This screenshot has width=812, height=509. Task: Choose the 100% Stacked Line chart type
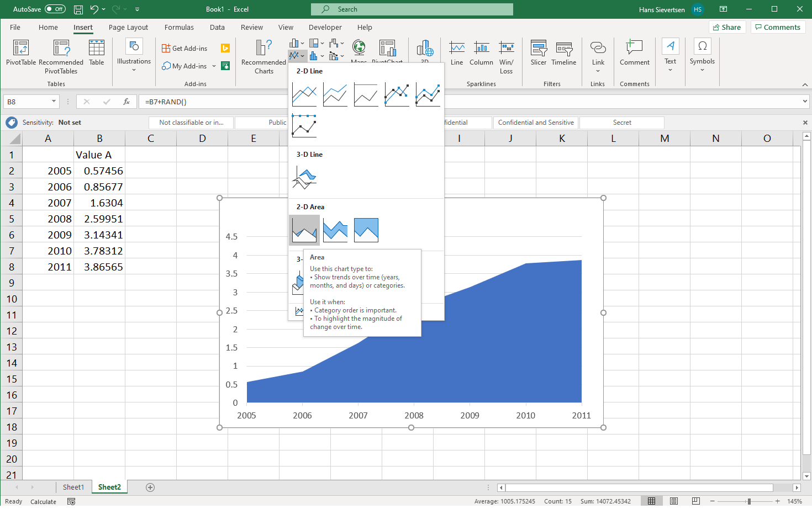[x=366, y=94]
